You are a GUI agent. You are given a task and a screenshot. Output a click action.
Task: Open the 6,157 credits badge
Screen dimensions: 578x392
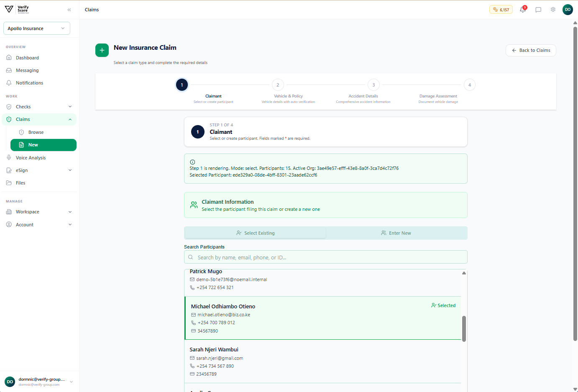click(501, 10)
